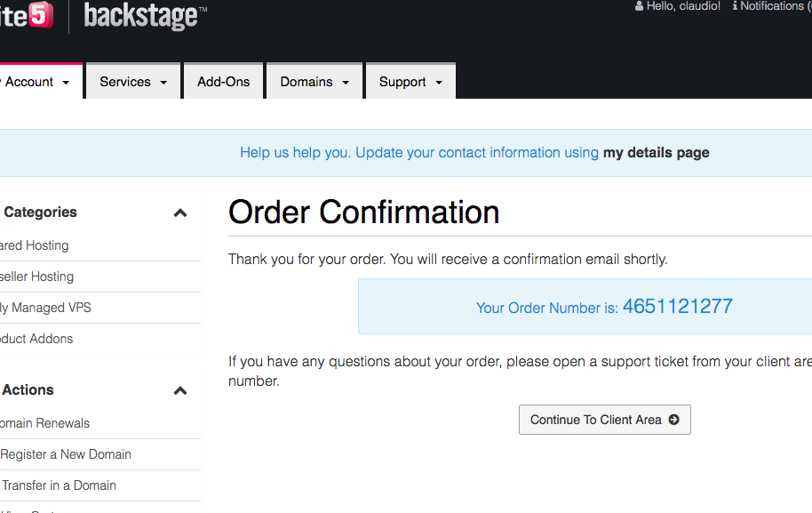Viewport: 812px width, 513px height.
Task: Click the arrow icon in Continue To Client Area
Action: click(673, 420)
